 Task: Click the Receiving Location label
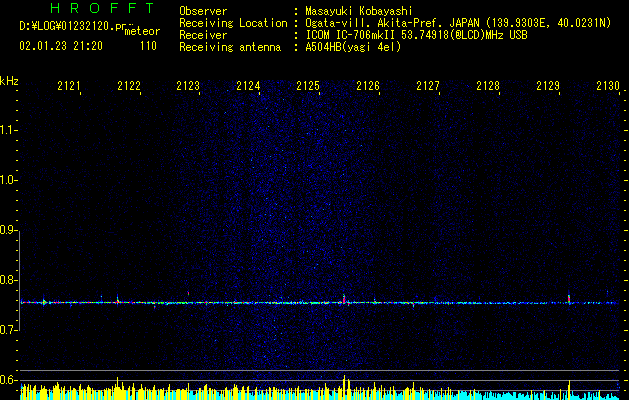pos(233,23)
